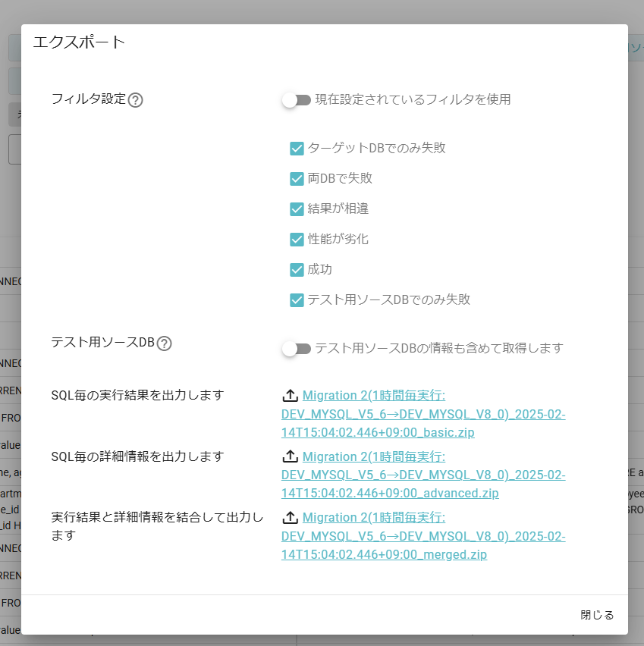644x646 pixels.
Task: Click the テスト用ソースDB section label
Action: (102, 343)
